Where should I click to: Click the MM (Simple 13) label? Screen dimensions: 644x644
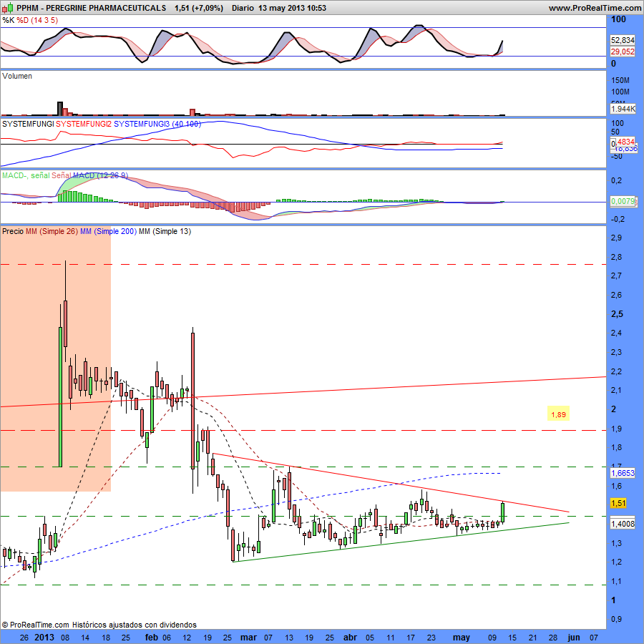point(165,231)
